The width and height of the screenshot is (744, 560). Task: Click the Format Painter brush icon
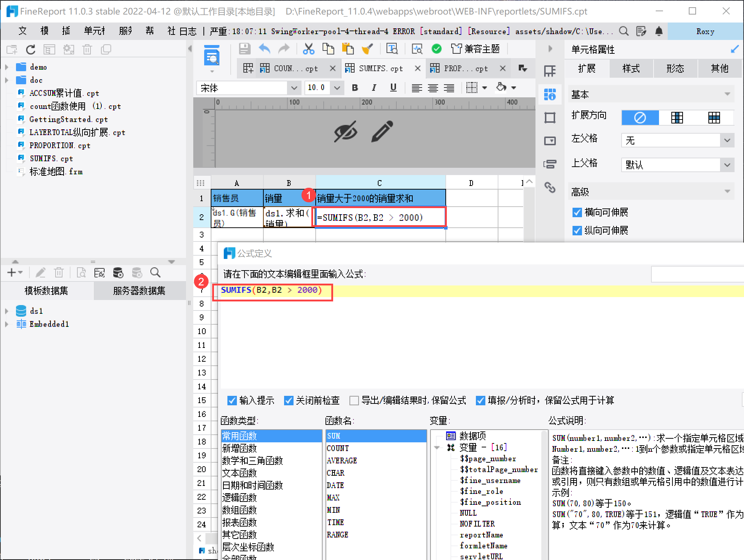coord(367,49)
